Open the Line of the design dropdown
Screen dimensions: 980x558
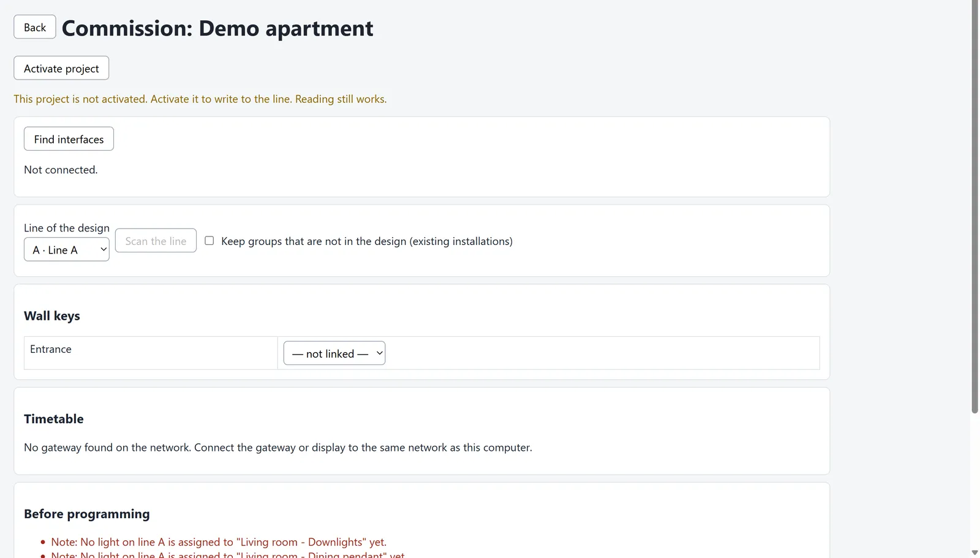click(67, 249)
